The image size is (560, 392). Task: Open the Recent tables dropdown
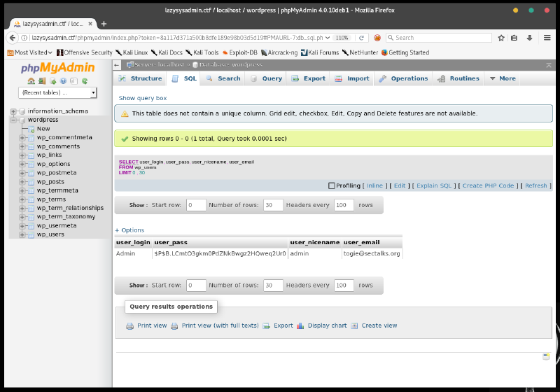[x=57, y=92]
